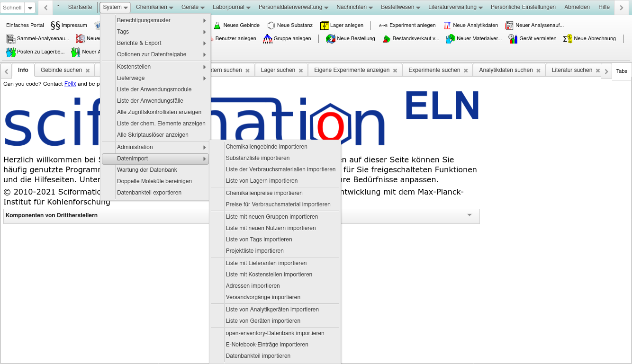Close the Experimente suchen tab
This screenshot has width=632, height=364.
click(x=466, y=70)
